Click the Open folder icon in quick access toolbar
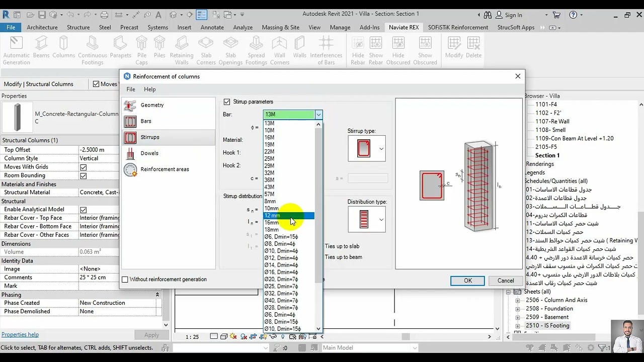 pos(31,15)
